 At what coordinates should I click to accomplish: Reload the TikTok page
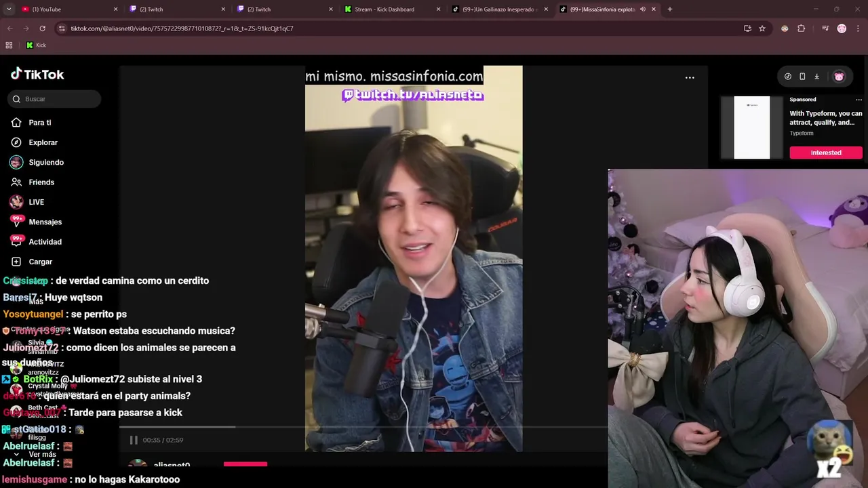[x=42, y=28]
